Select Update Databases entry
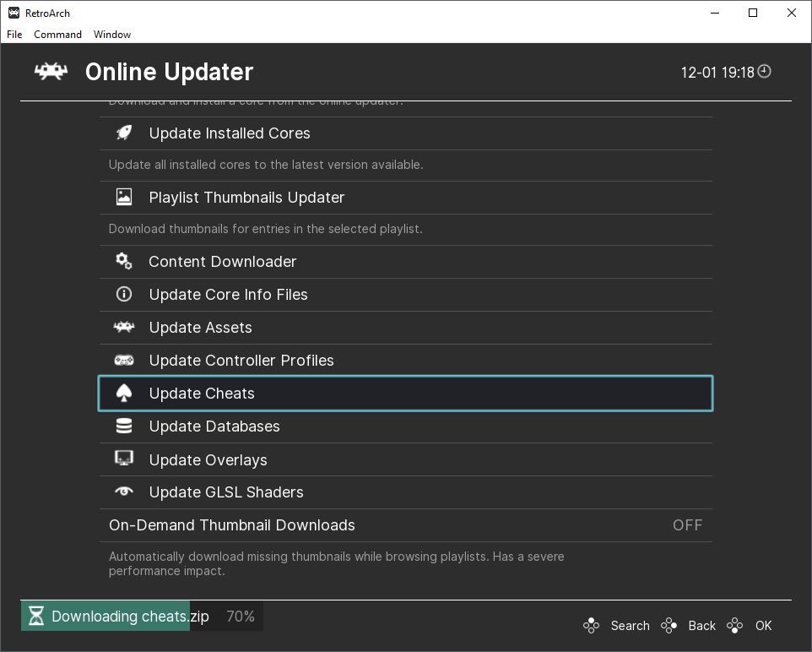 tap(405, 427)
